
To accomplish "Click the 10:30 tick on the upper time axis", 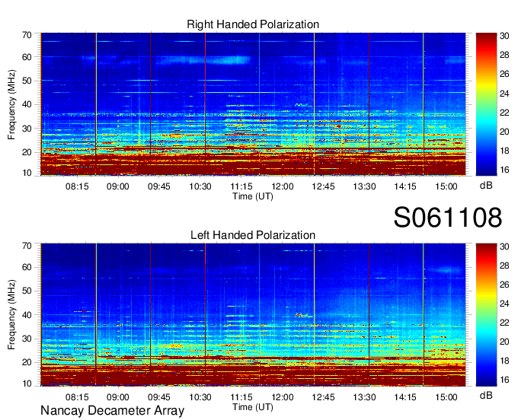I will 200,186.
